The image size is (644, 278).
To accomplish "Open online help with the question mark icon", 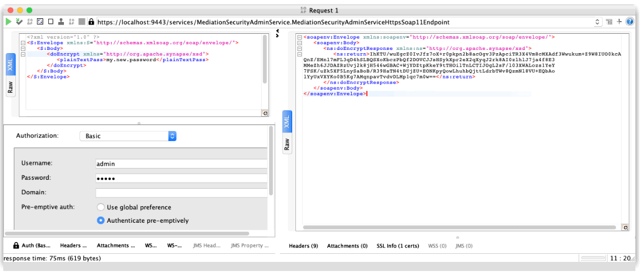I will (x=629, y=22).
